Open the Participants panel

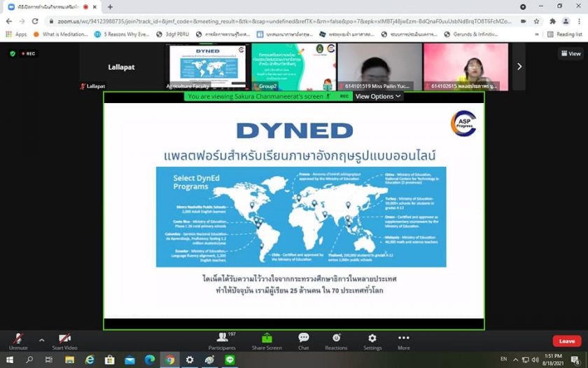(x=222, y=340)
